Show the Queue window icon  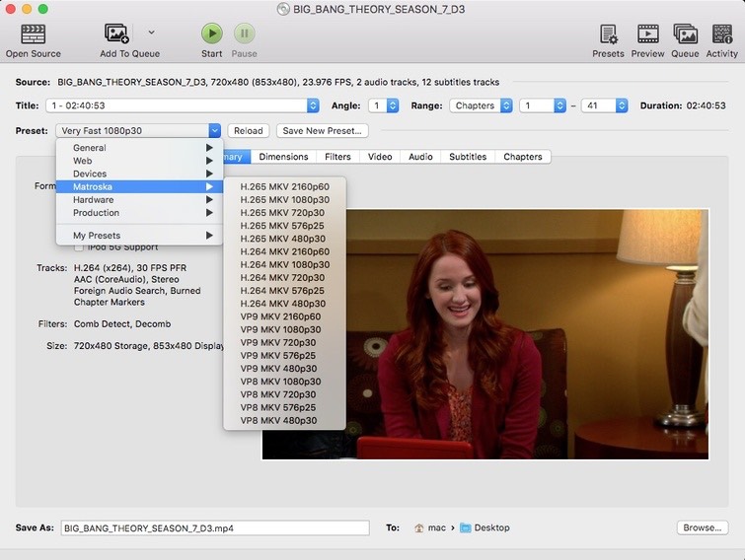tap(685, 35)
